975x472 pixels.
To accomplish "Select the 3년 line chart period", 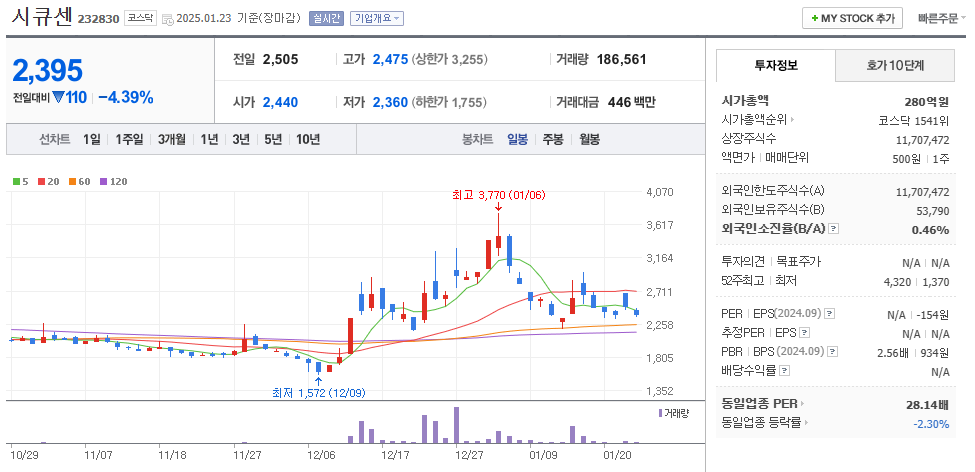I will [x=241, y=139].
